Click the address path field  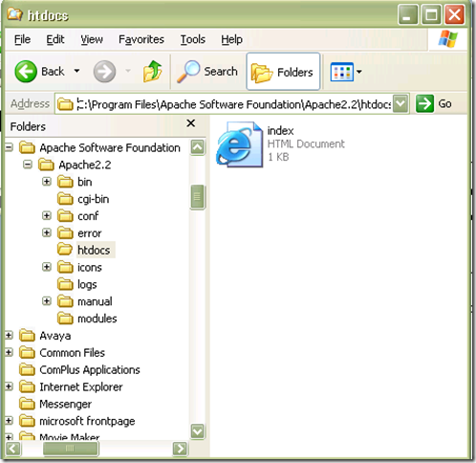point(224,104)
